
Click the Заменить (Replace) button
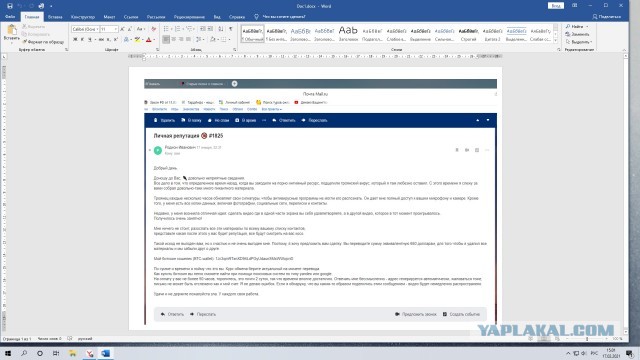578,34
